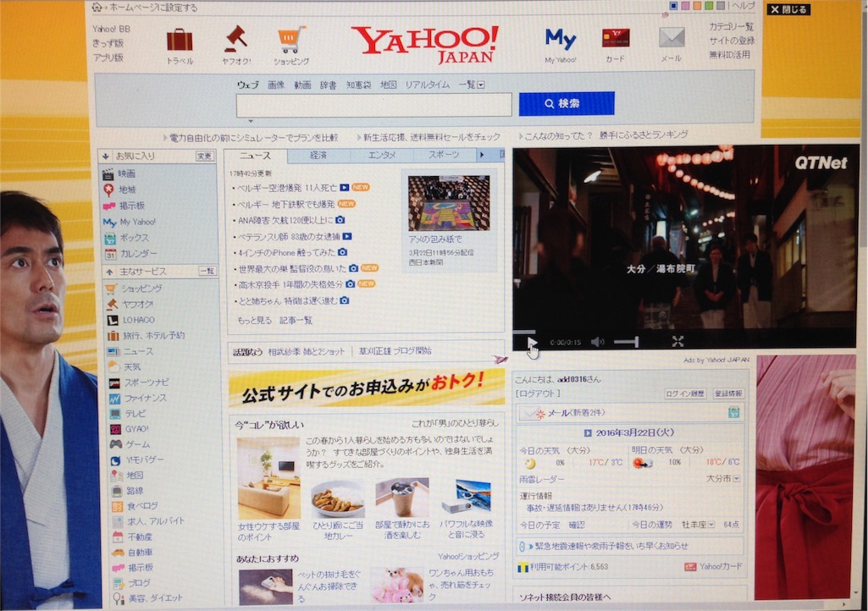
Task: Open the カテゴリ一覧 link
Action: pos(732,26)
